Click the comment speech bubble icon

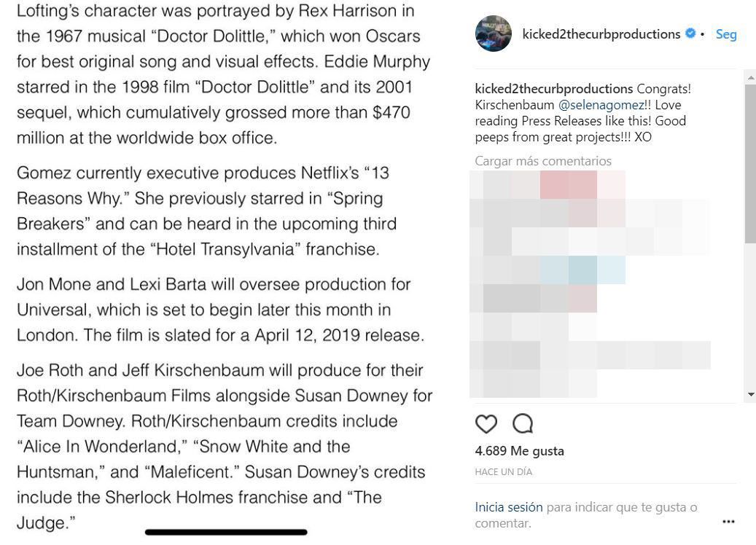point(523,424)
